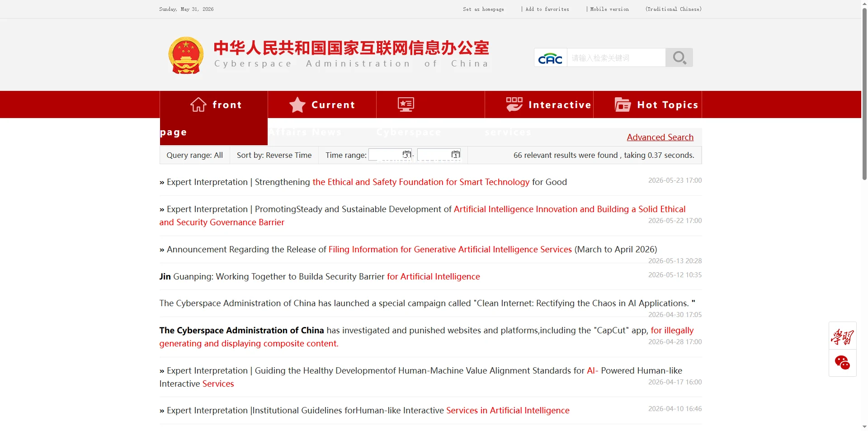The height and width of the screenshot is (431, 868).
Task: Click the Time range: label
Action: [346, 155]
